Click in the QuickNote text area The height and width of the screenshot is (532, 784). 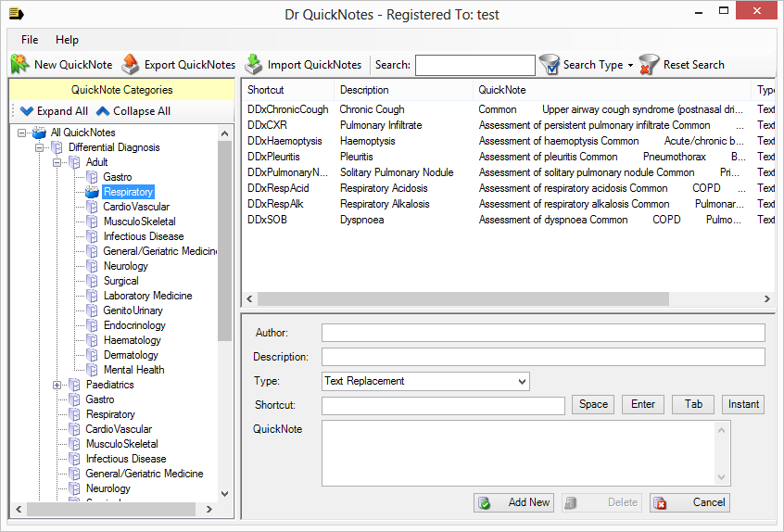[x=526, y=453]
